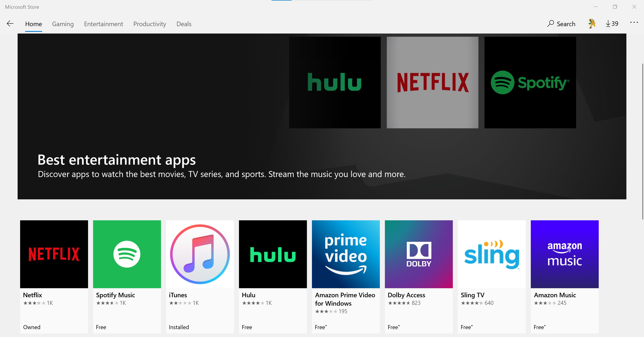Image resolution: width=644 pixels, height=337 pixels.
Task: Open downloads and updates (39)
Action: point(612,24)
